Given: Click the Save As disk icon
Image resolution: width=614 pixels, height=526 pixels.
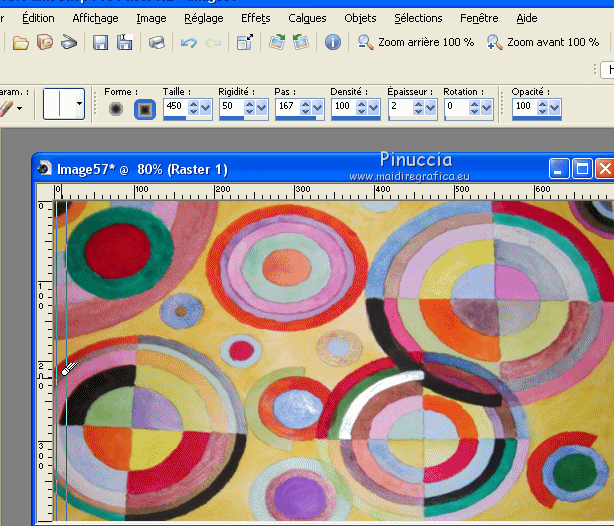Looking at the screenshot, I should pyautogui.click(x=125, y=42).
